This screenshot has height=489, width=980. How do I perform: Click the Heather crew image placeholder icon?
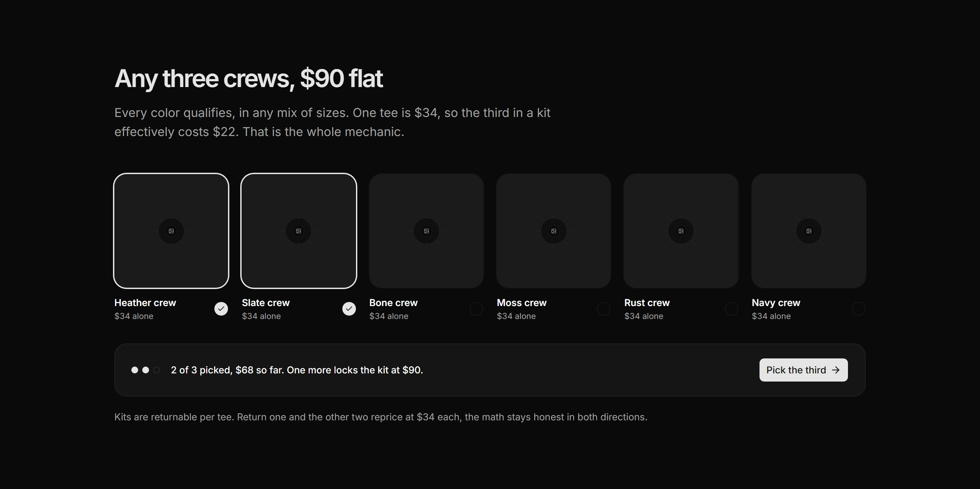[171, 231]
